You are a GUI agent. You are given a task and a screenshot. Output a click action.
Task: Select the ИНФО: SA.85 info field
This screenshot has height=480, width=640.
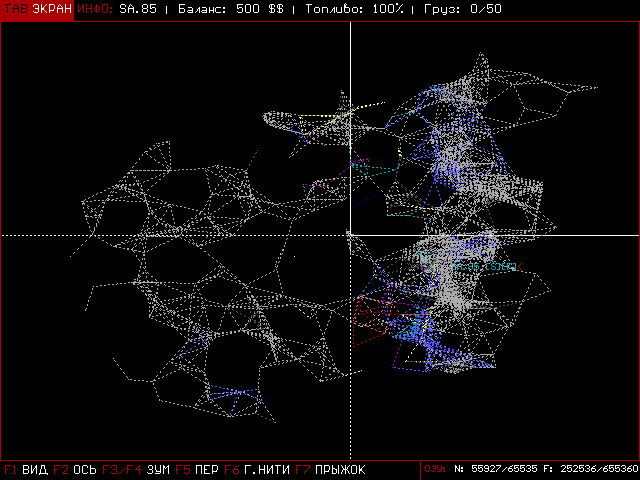(117, 9)
